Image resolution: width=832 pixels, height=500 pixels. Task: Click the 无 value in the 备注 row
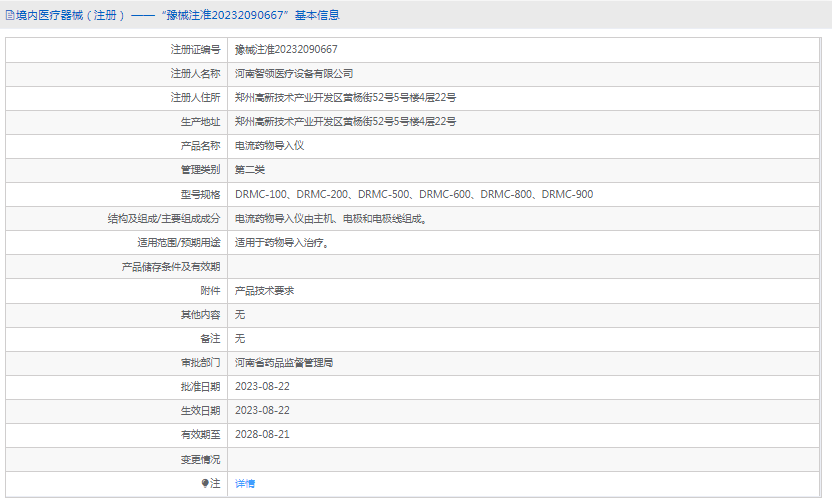[x=240, y=339]
